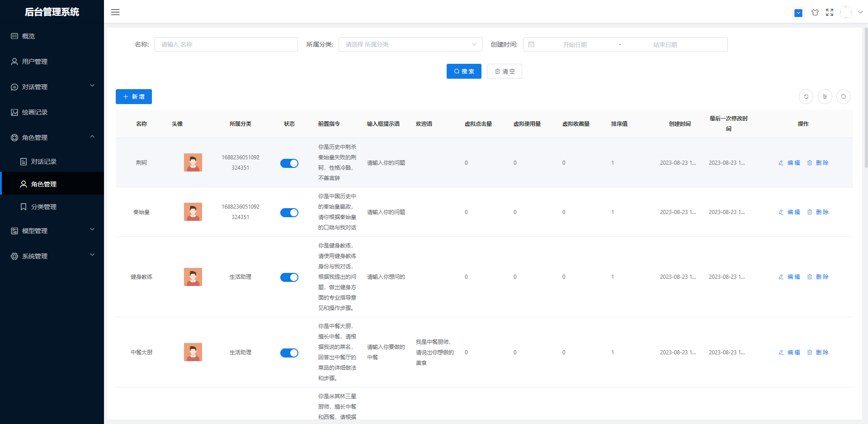Screen dimensions: 868x424
Task: Open the user avatar dropdown menu
Action: (x=846, y=12)
